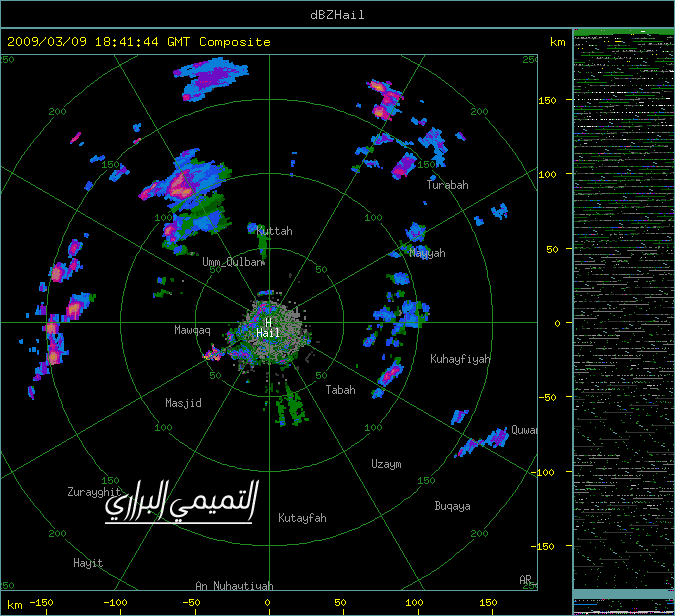
Task: Click the Hayit city label
Action: click(x=88, y=563)
